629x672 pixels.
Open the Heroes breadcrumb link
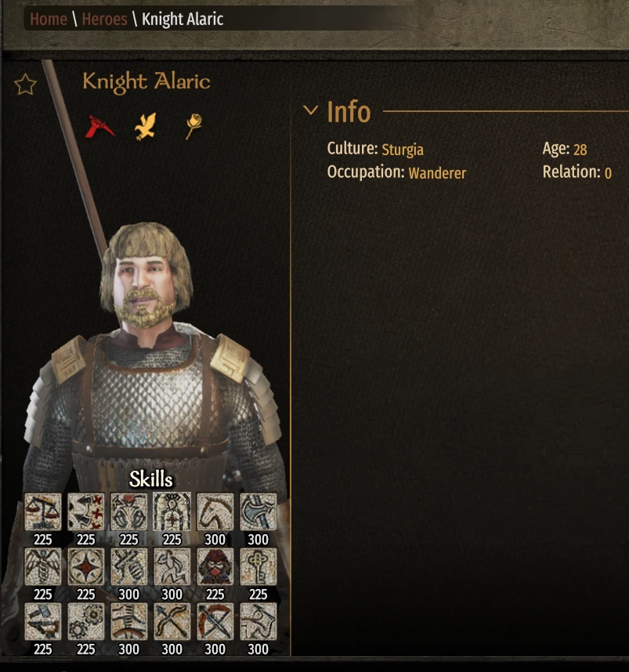[105, 19]
